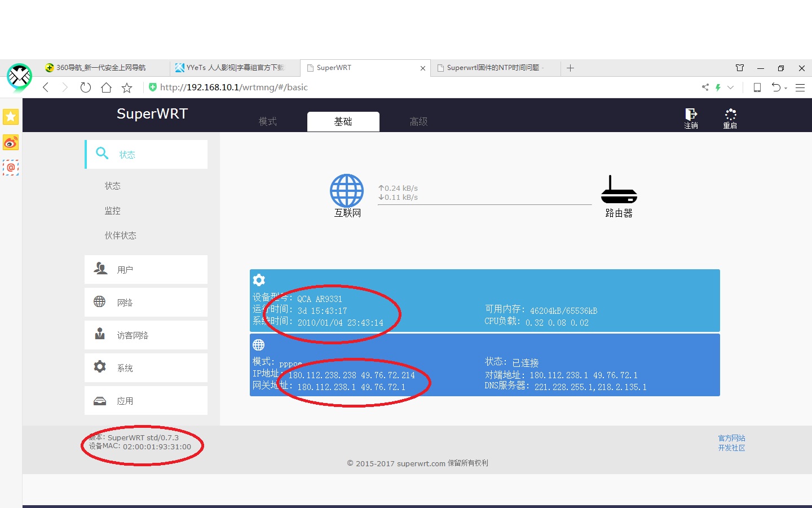812x508 pixels.
Task: Click the SuperWRT logo title
Action: pyautogui.click(x=152, y=113)
